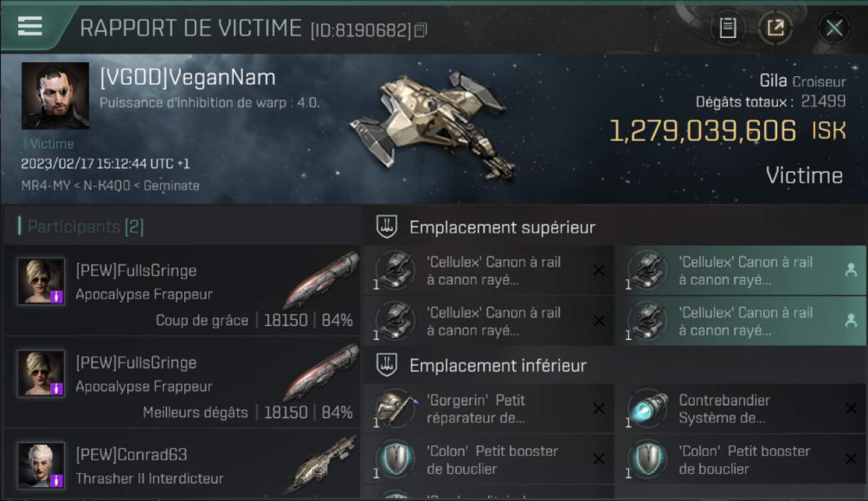Select highlighted top-right 'Cellulex' railgun item

(x=740, y=271)
